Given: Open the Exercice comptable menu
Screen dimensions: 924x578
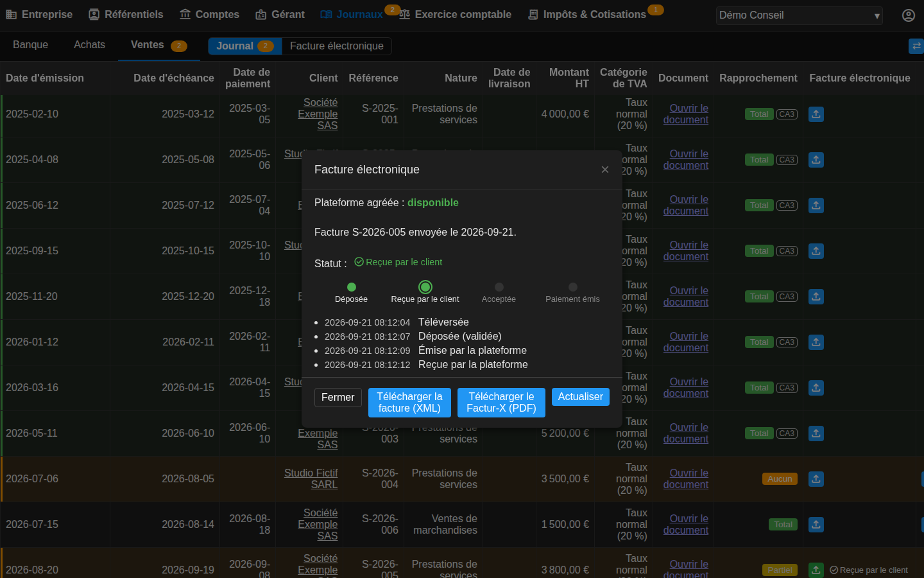Looking at the screenshot, I should click(x=455, y=14).
